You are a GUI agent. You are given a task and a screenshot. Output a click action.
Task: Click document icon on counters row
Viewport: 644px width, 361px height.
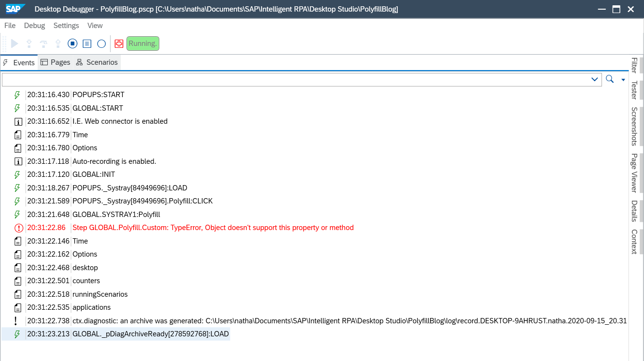(x=18, y=281)
